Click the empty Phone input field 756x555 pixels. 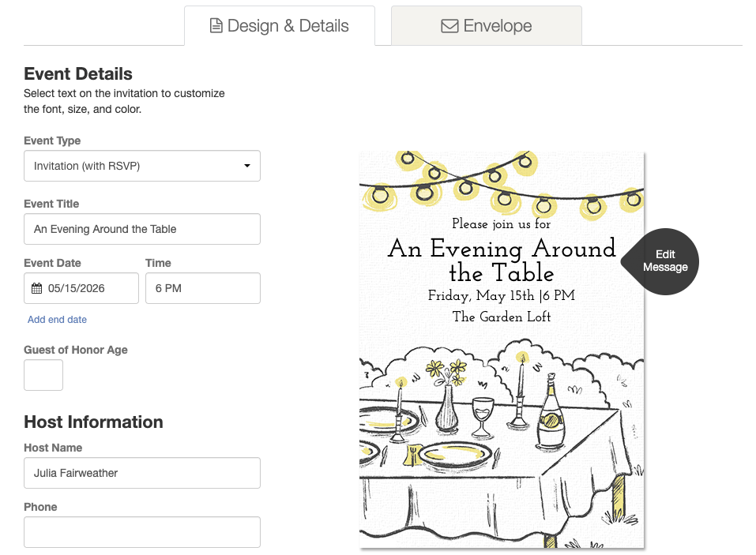coord(141,532)
